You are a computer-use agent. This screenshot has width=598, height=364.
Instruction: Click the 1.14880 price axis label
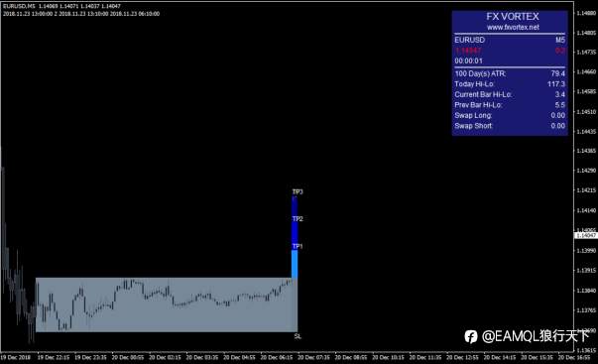tap(586, 13)
